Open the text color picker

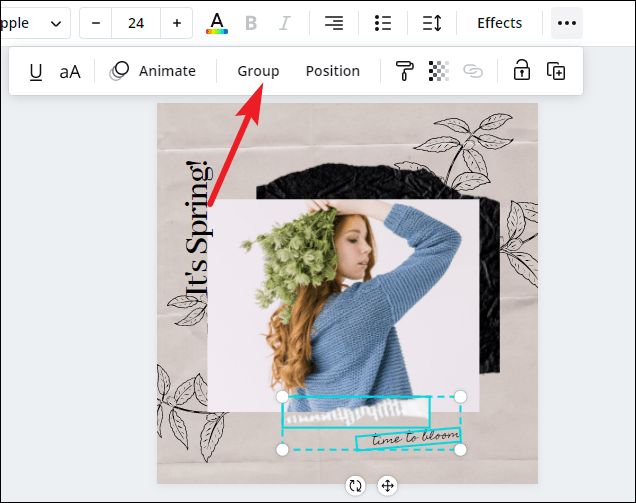click(216, 23)
